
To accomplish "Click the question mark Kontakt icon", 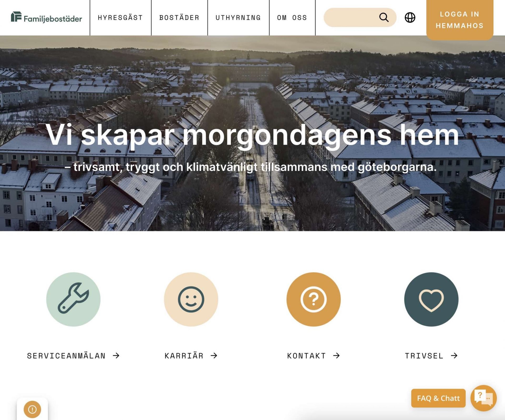I will tap(313, 299).
